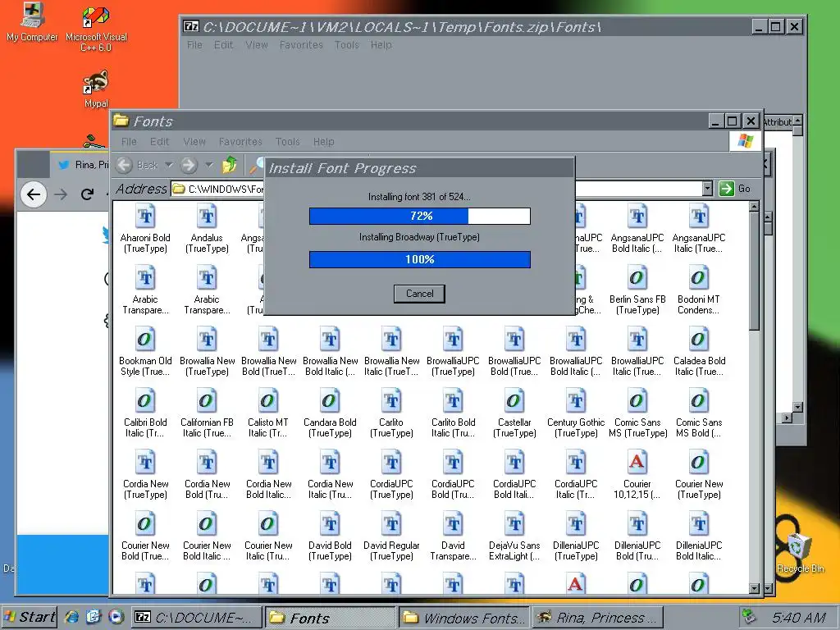This screenshot has height=630, width=840.
Task: Select Andalus (TrueType) font icon
Action: pyautogui.click(x=207, y=217)
